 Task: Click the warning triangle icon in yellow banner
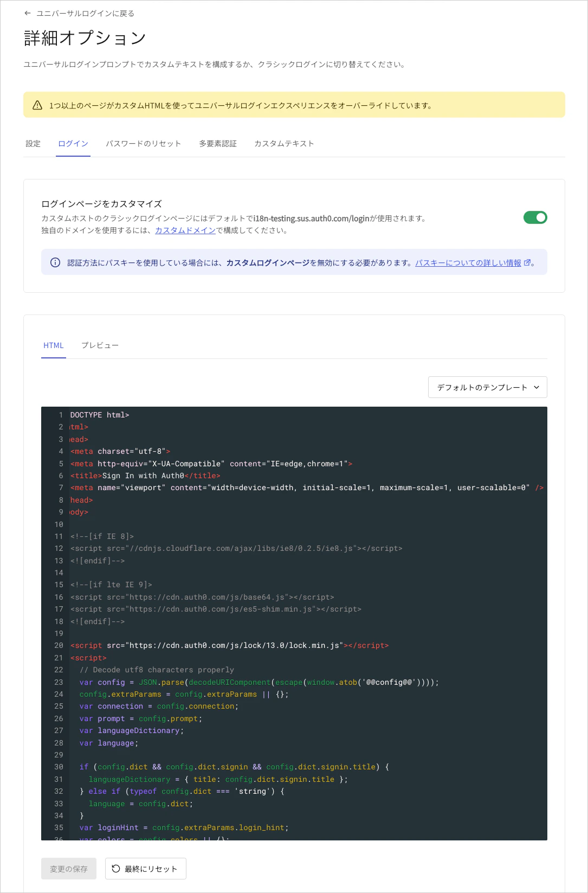pos(37,105)
